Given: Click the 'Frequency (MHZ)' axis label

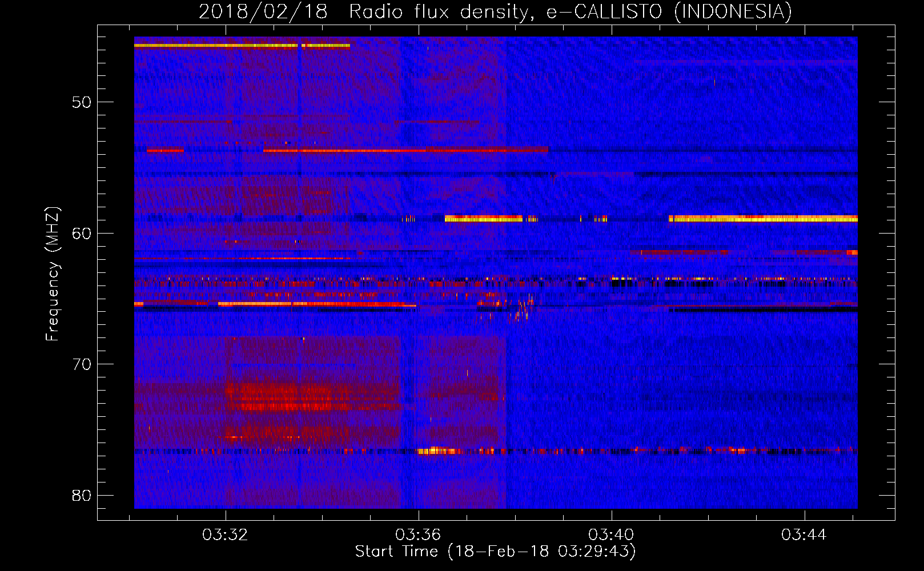Looking at the screenshot, I should (x=52, y=274).
